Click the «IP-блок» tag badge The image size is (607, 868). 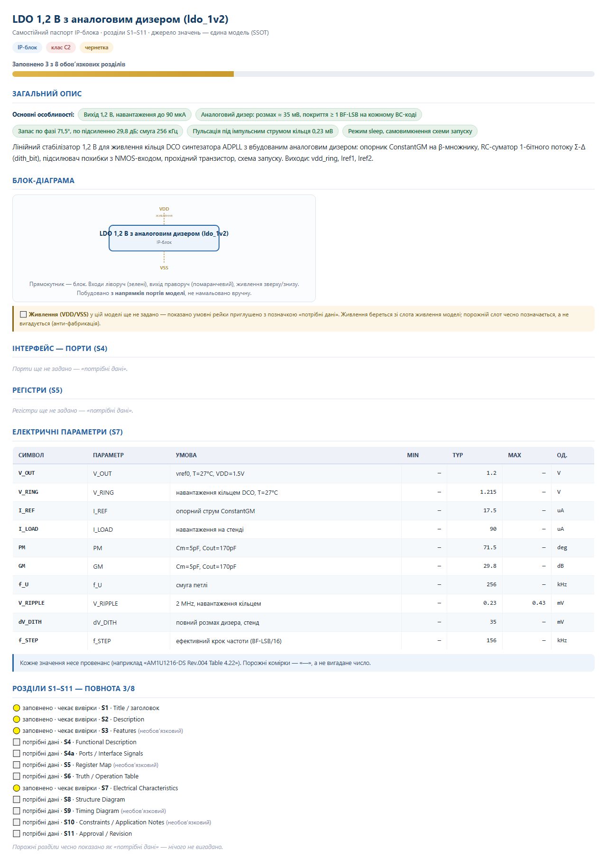(28, 47)
